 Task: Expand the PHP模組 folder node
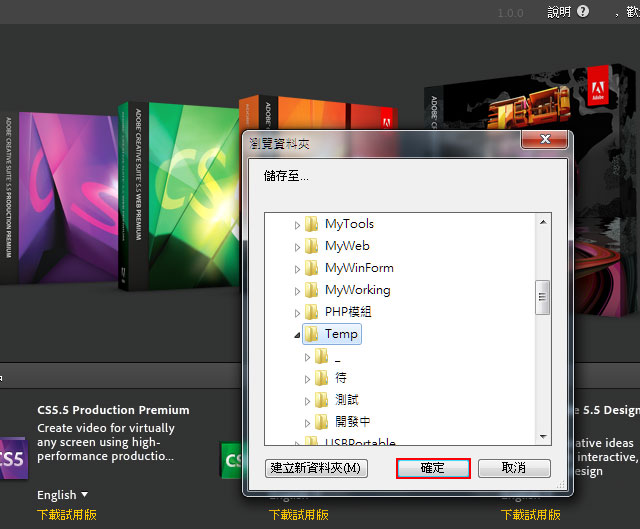click(297, 313)
